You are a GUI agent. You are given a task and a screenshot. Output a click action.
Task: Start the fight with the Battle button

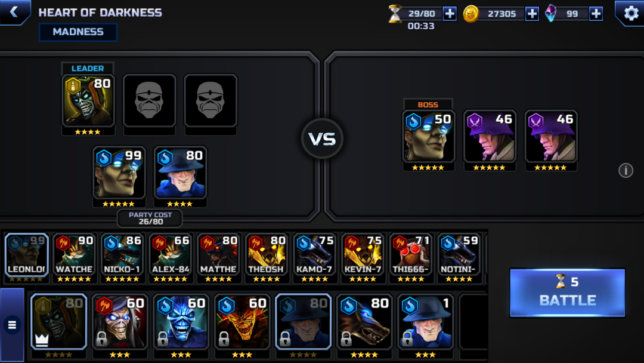click(x=567, y=293)
